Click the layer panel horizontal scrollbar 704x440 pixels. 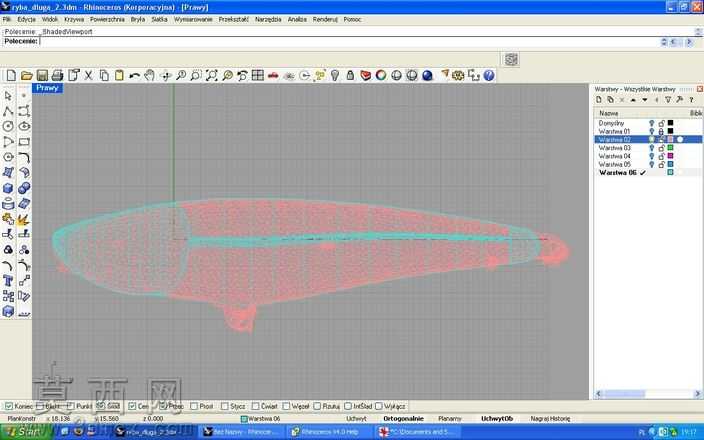(648, 394)
